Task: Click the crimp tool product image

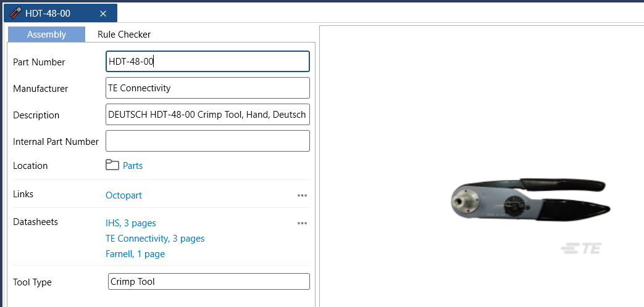Action: tap(530, 200)
